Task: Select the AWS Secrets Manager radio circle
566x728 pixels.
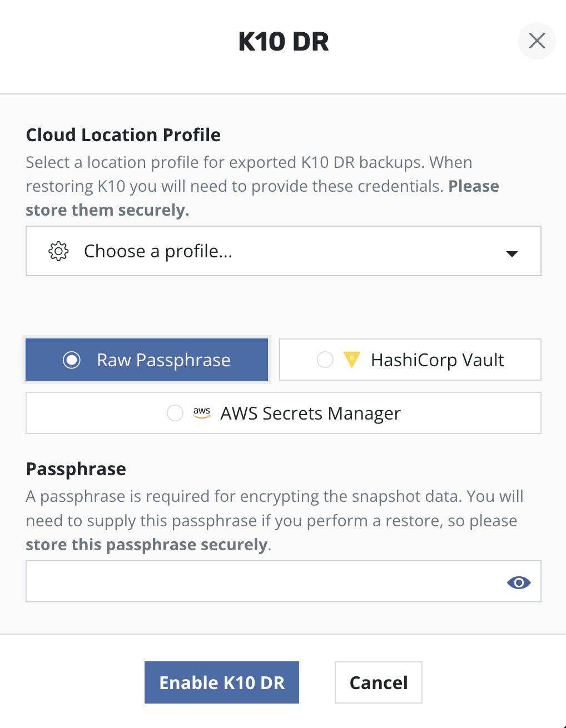Action: click(175, 413)
